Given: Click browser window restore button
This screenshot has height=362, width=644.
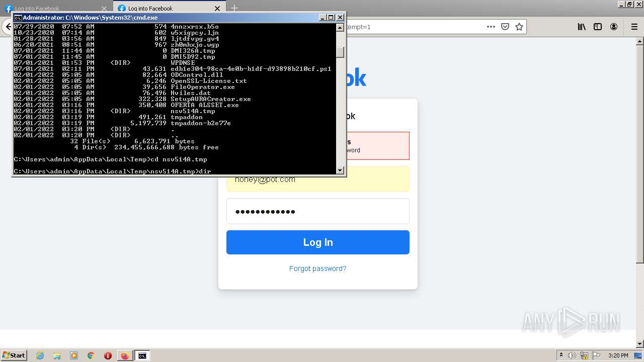Looking at the screenshot, I should click(x=629, y=4).
